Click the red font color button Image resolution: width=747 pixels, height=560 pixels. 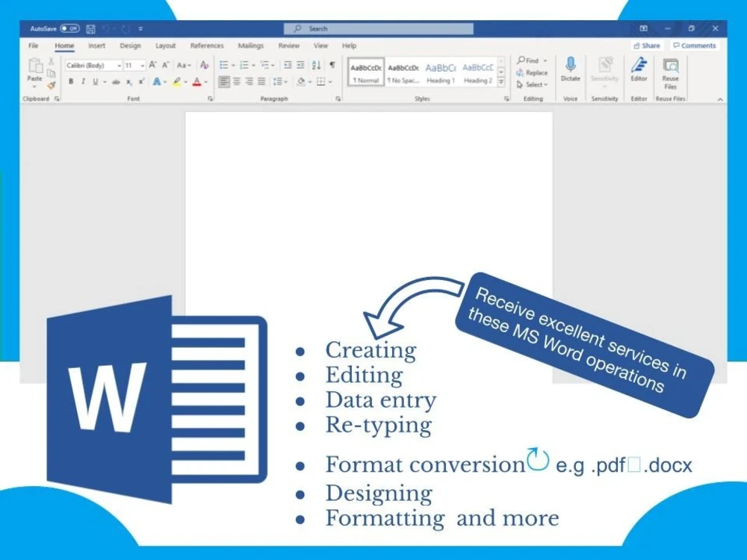point(196,82)
